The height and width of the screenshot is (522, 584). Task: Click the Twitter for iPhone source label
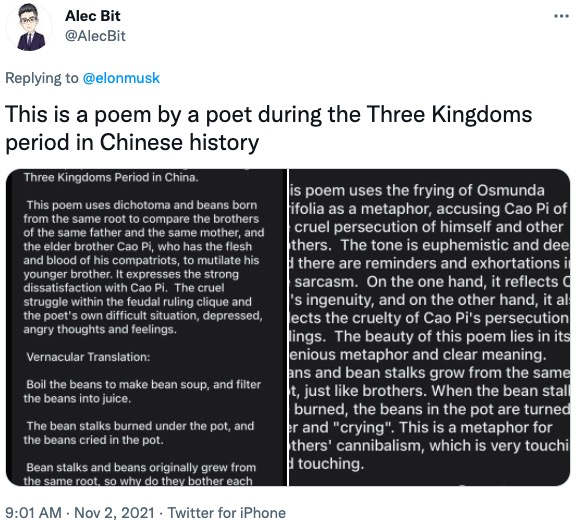(x=226, y=513)
